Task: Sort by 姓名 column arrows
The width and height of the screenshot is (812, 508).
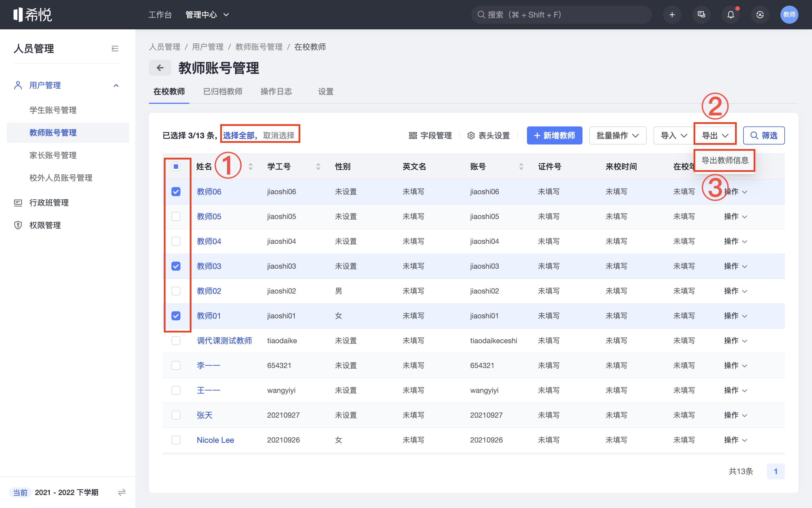Action: pos(251,166)
